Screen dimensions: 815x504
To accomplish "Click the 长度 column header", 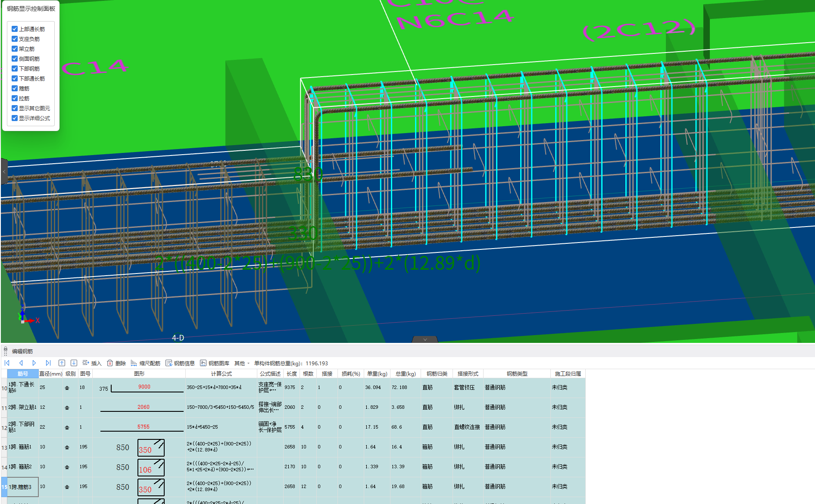I will click(x=292, y=373).
